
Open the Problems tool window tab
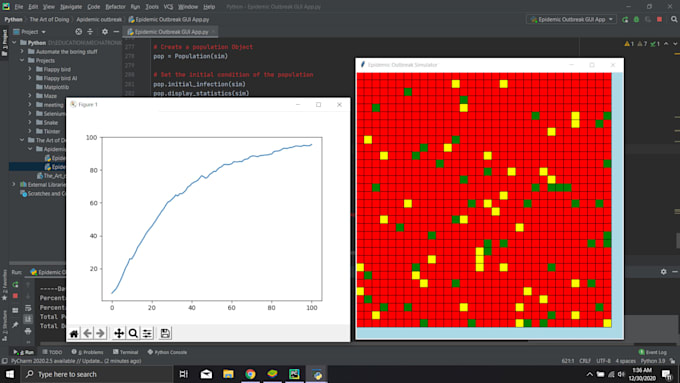(x=88, y=352)
